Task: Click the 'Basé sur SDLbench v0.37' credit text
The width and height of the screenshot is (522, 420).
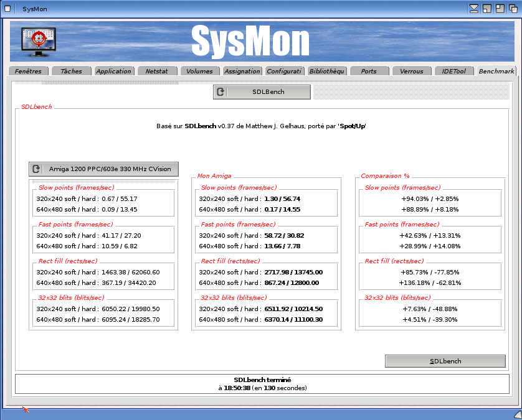Action: tap(262, 126)
